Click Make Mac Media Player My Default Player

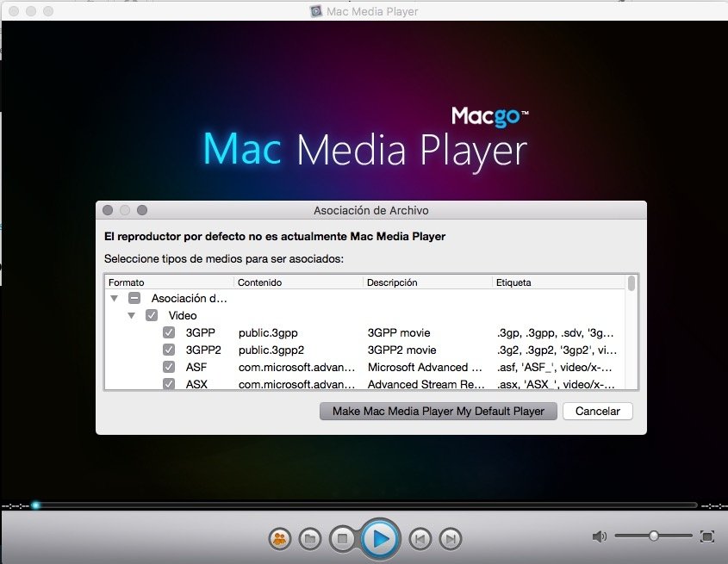[x=439, y=412]
